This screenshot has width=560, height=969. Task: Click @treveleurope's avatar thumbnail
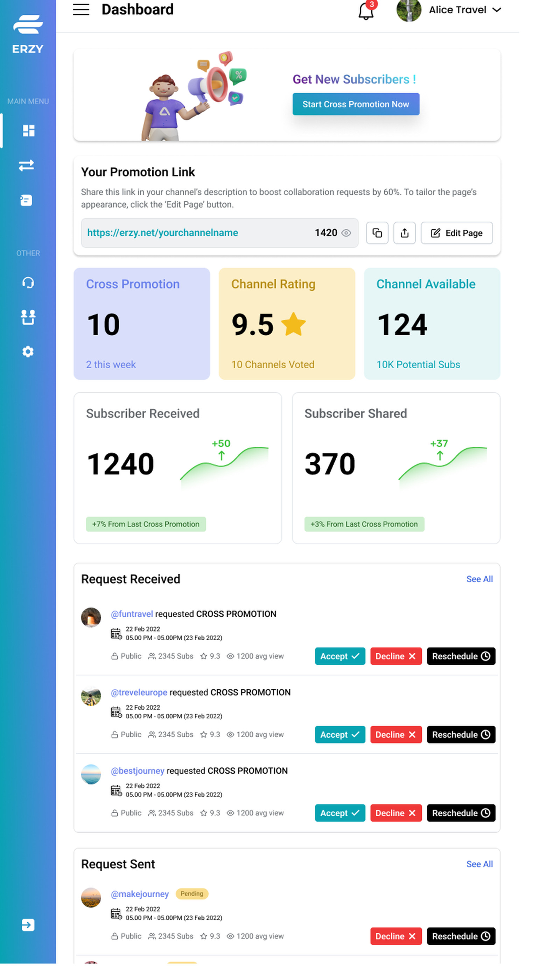91,696
